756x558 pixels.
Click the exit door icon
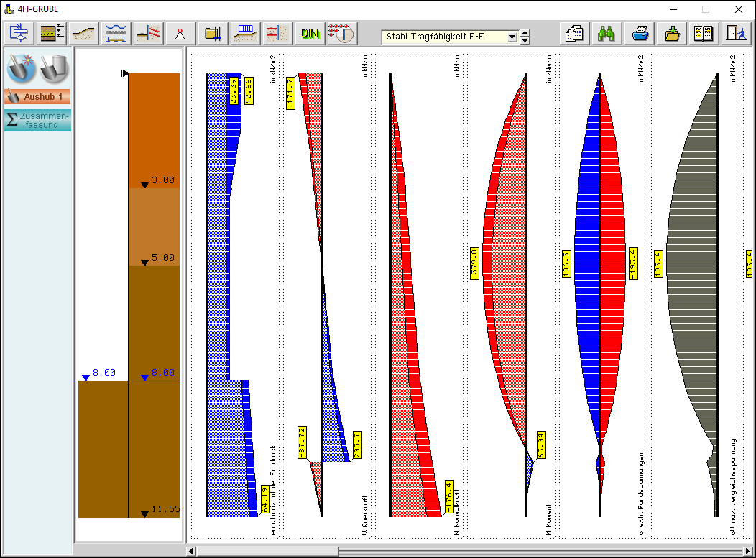pos(735,34)
